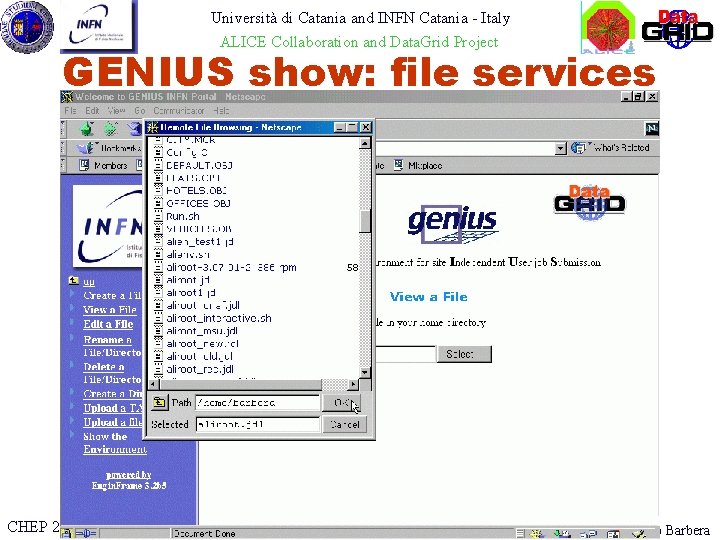The image size is (720, 540).
Task: Open the Edit menu
Action: pos(92,111)
